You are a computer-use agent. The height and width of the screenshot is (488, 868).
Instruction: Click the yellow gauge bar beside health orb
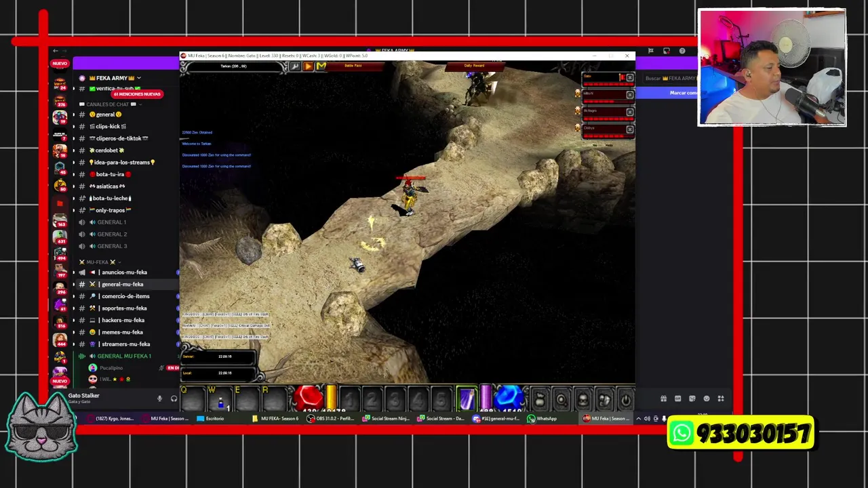click(331, 399)
